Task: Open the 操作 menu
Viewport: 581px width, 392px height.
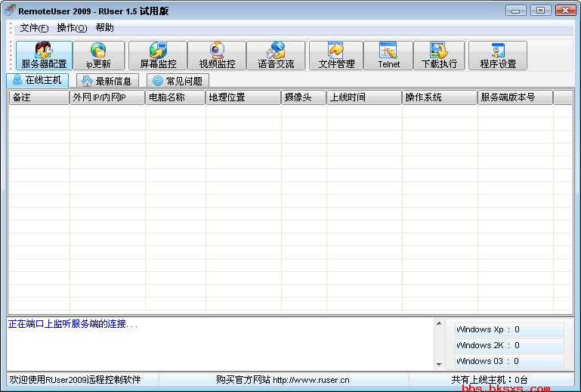Action: (72, 28)
